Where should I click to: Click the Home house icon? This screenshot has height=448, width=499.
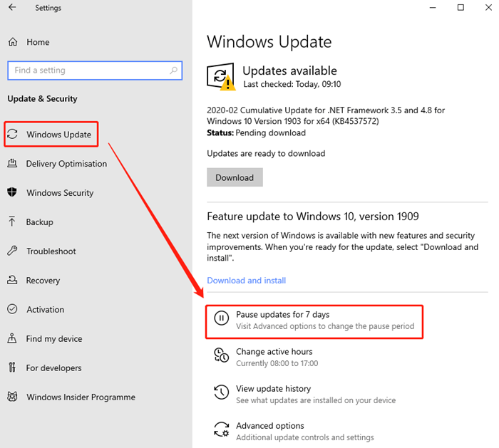click(x=13, y=42)
